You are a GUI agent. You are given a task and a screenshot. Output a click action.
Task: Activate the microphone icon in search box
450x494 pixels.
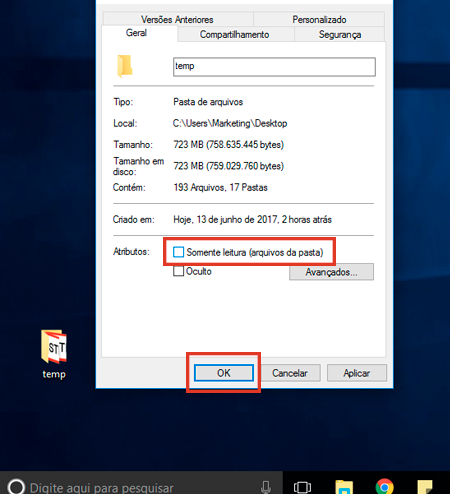[x=266, y=487]
